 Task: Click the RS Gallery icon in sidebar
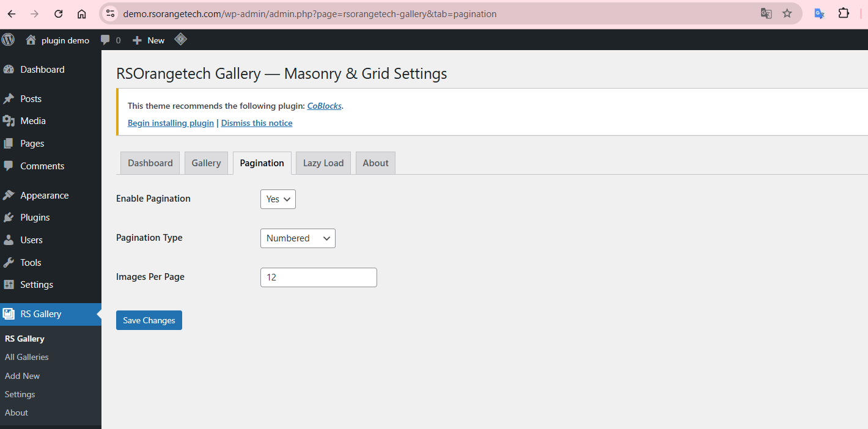(9, 314)
